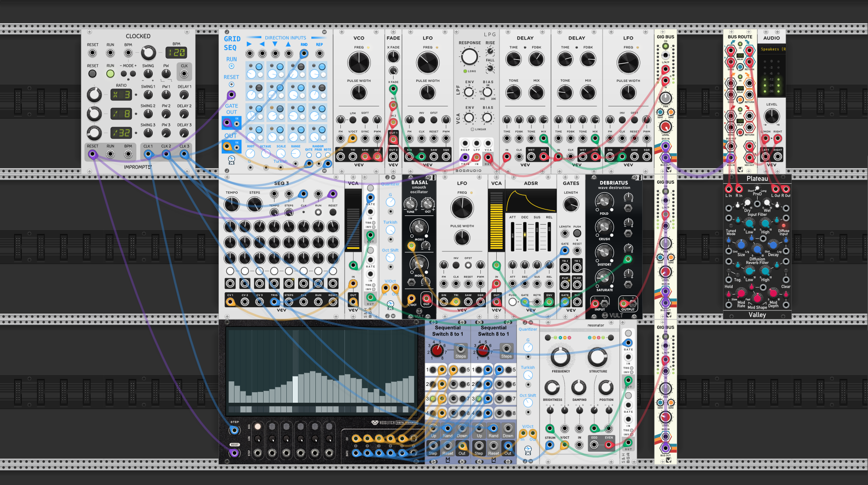
Task: Turn the LENGTH knob on GATES
Action: [x=571, y=205]
